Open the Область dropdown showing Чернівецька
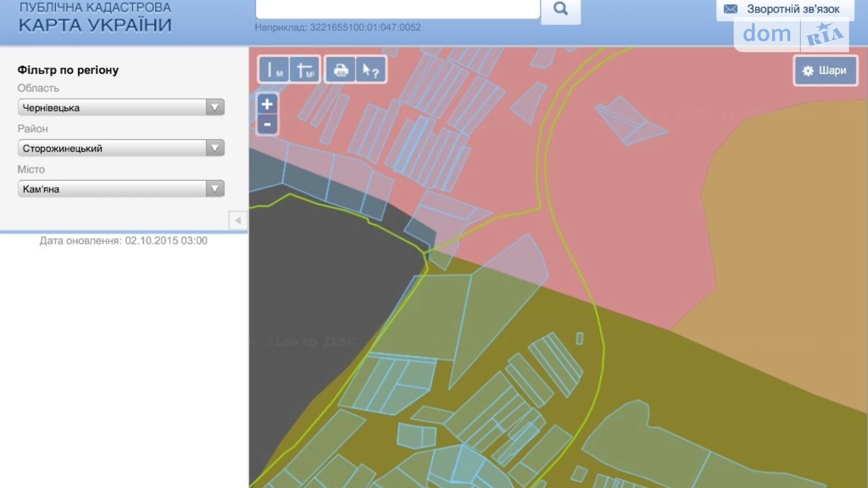This screenshot has width=868, height=488. 121,107
